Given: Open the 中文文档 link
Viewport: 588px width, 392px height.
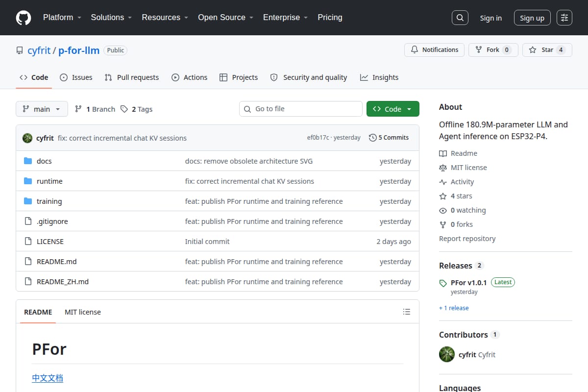Looking at the screenshot, I should (x=48, y=378).
